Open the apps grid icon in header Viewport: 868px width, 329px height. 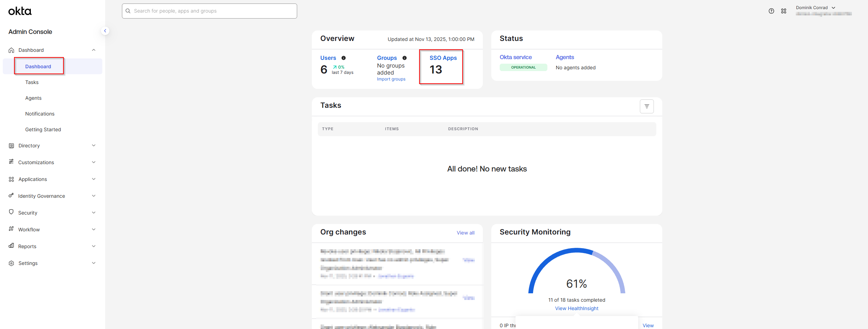point(784,11)
